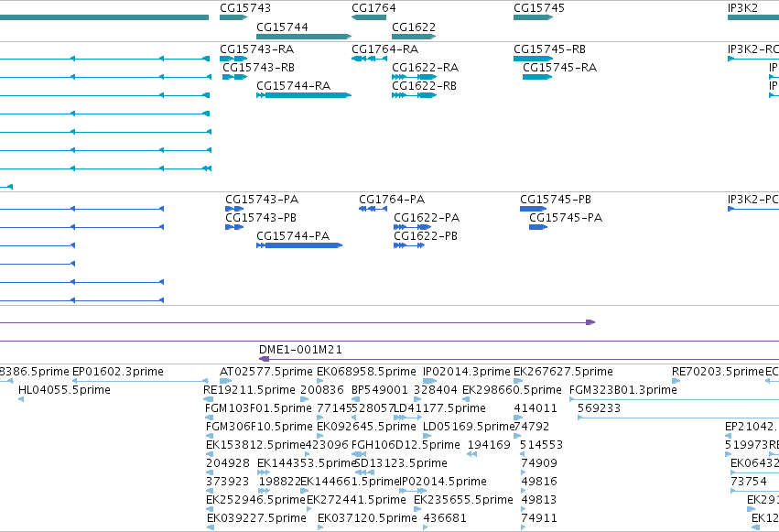Image resolution: width=779 pixels, height=532 pixels.
Task: Select EST 569233
Action: (599, 408)
